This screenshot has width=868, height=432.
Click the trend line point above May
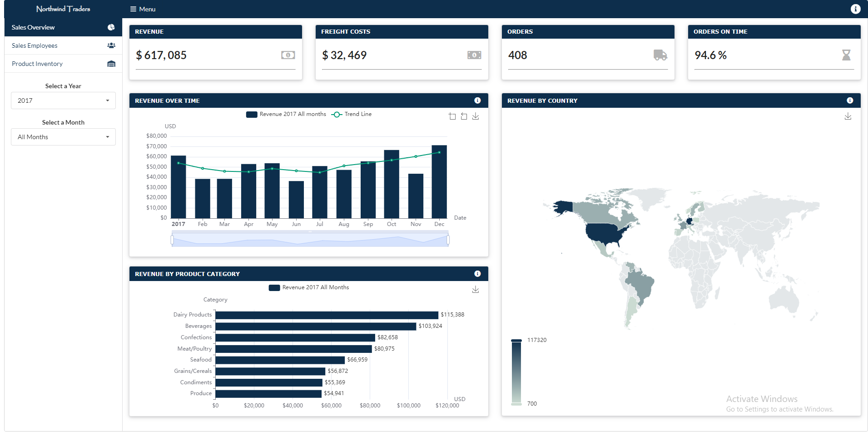[272, 169]
